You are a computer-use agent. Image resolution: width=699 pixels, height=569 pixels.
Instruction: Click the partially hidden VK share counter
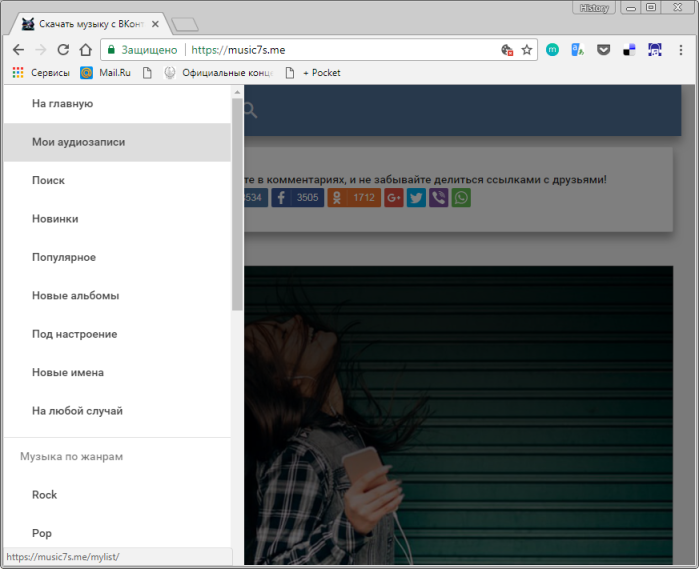(256, 198)
